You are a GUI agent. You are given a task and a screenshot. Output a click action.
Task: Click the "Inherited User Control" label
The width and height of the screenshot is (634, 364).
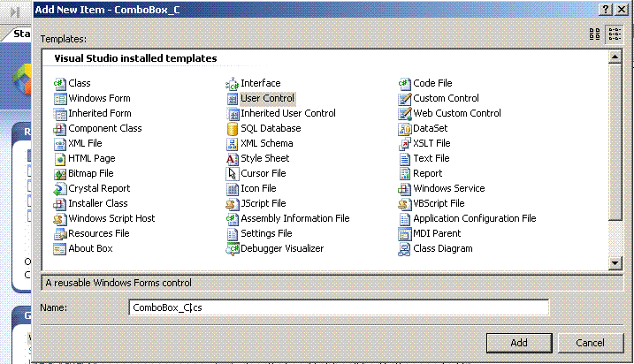click(288, 113)
